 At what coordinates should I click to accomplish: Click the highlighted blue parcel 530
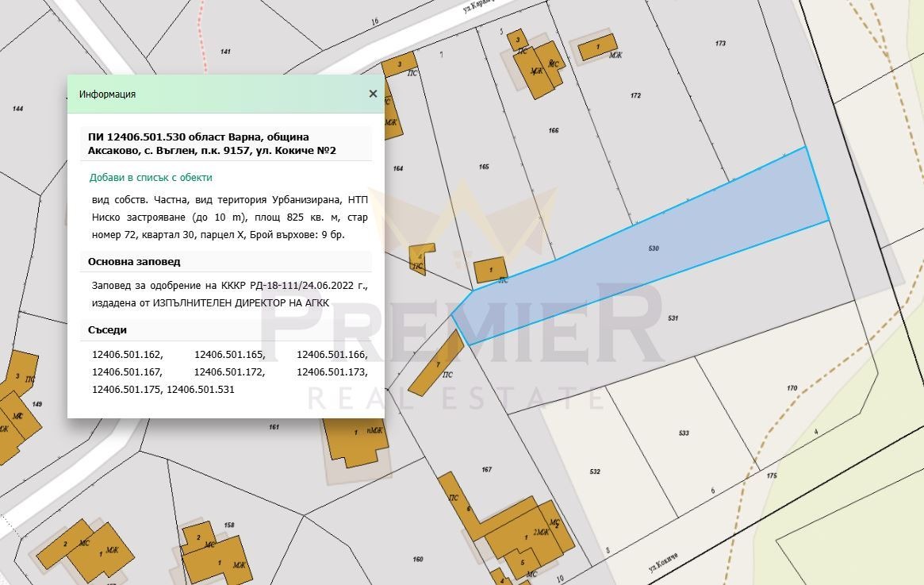point(653,248)
